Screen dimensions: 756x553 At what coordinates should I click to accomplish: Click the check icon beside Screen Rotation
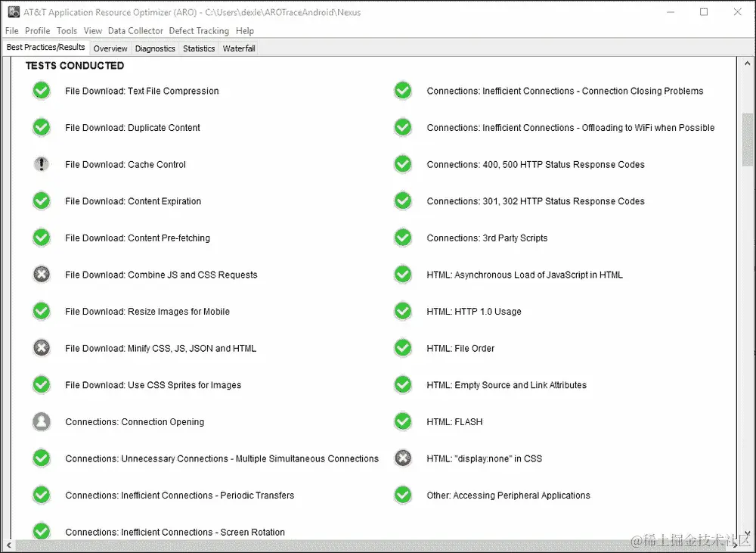[42, 531]
